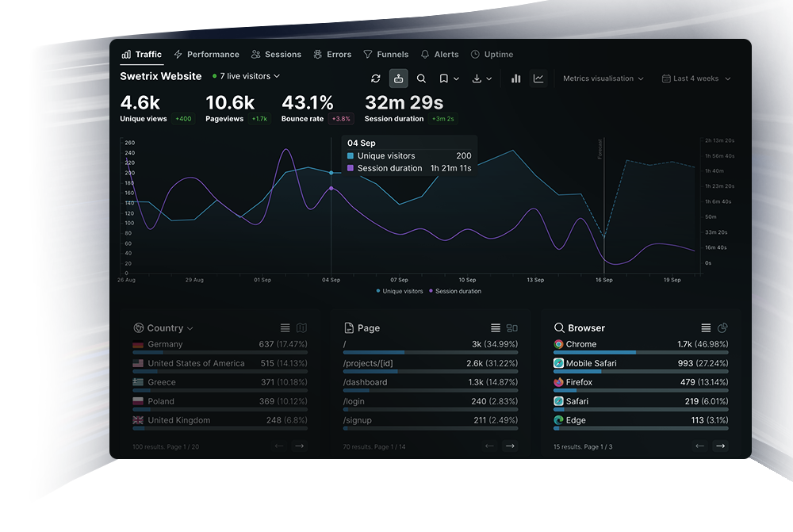Click the download export icon

pyautogui.click(x=477, y=78)
